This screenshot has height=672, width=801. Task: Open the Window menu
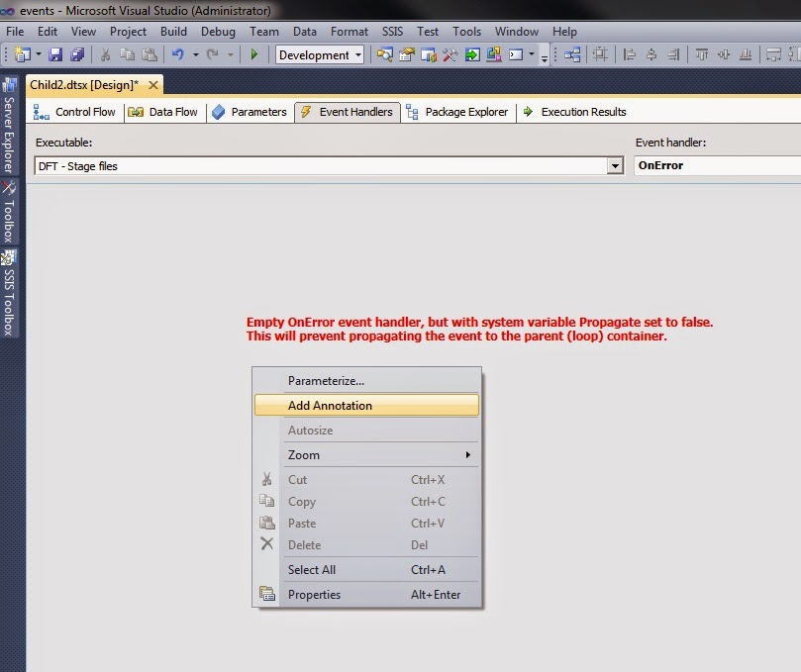click(517, 32)
